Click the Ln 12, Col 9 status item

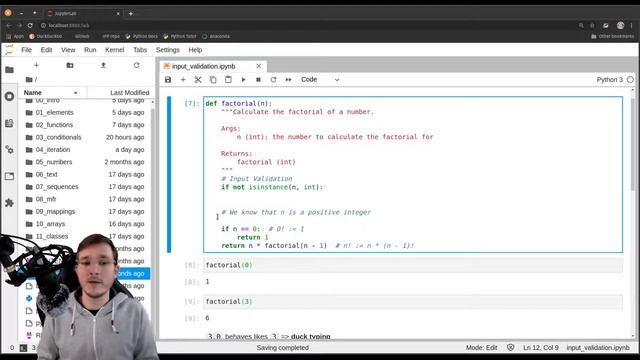[x=540, y=348]
